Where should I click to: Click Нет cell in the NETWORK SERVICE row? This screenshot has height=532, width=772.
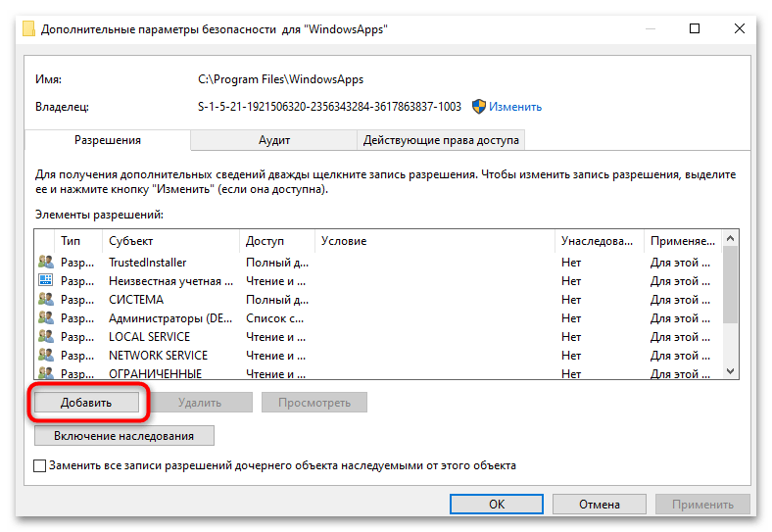pyautogui.click(x=571, y=356)
